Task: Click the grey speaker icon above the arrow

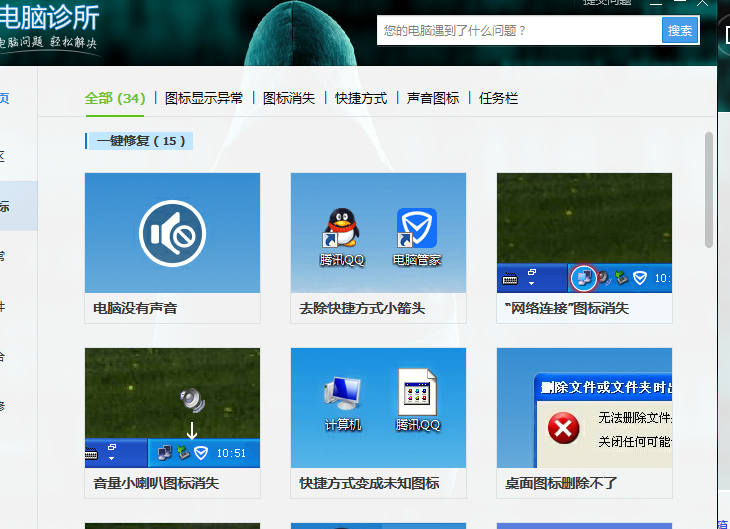Action: [192, 401]
